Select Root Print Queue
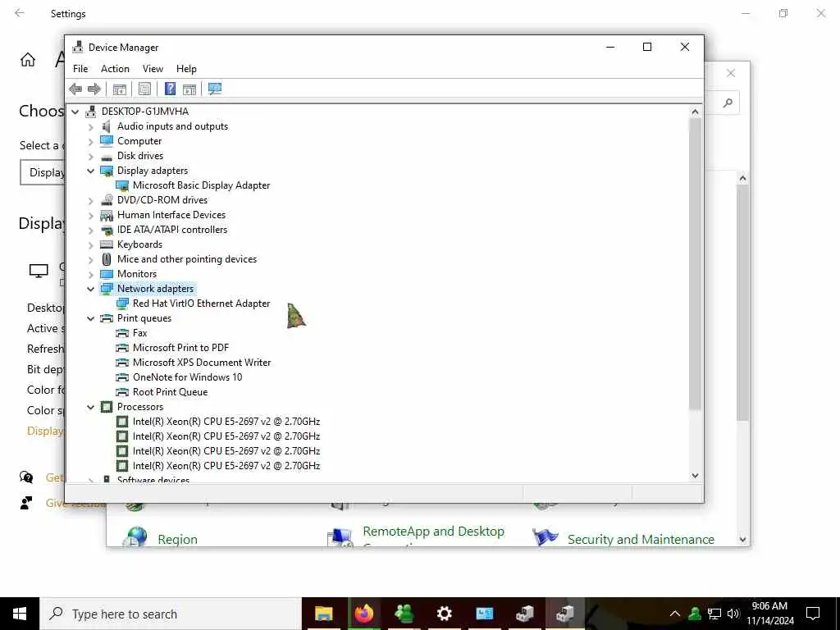Viewport: 840px width, 630px height. (170, 392)
